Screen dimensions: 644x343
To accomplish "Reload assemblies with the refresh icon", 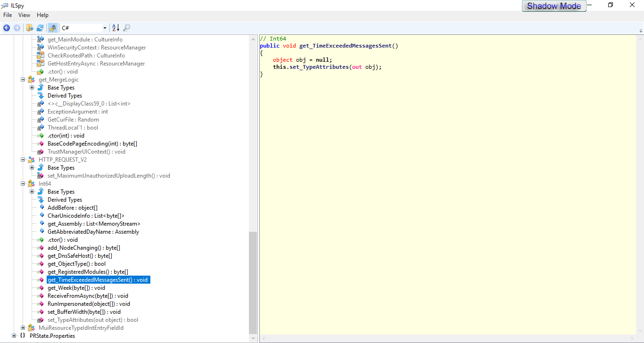I will [x=40, y=28].
